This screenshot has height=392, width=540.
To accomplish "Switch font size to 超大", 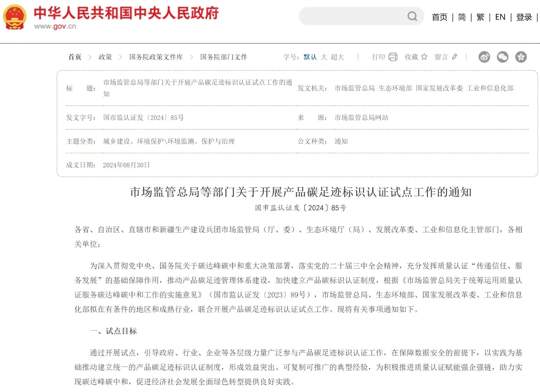I will [x=337, y=57].
